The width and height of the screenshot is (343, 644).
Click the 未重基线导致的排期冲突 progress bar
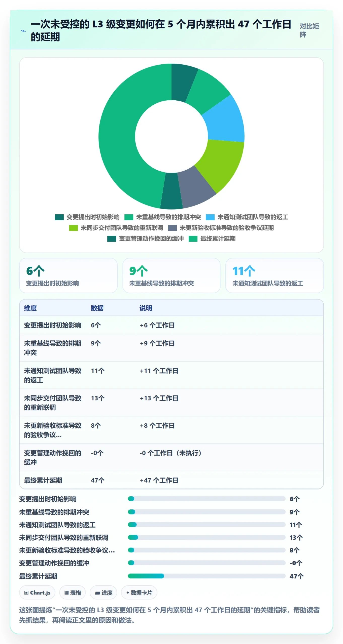point(207,512)
